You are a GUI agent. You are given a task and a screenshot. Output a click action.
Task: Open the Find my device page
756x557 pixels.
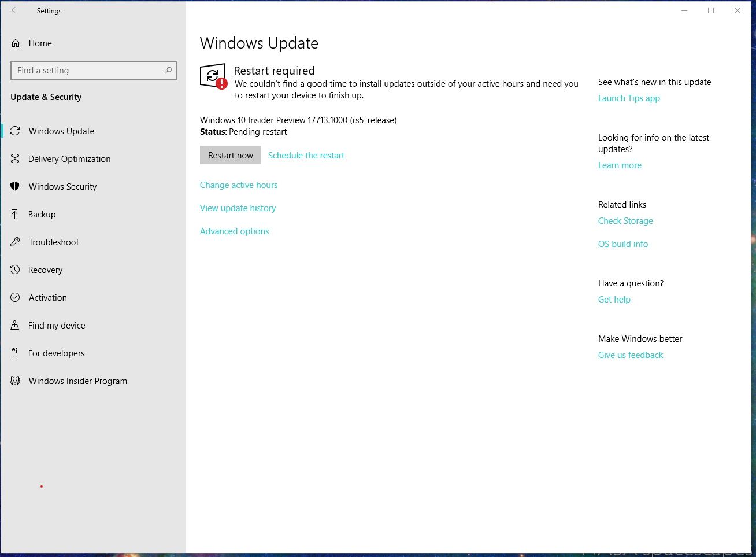coord(94,326)
